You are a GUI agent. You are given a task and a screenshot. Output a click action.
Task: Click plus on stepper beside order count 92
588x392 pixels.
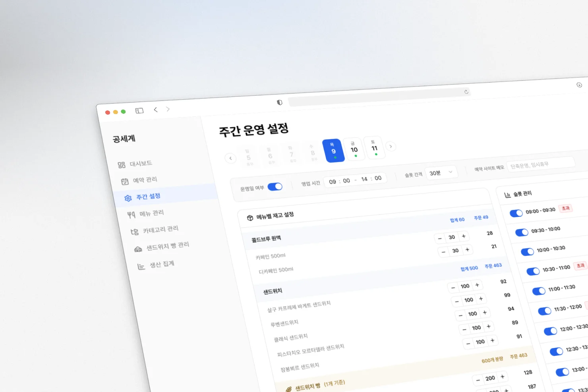click(x=477, y=285)
